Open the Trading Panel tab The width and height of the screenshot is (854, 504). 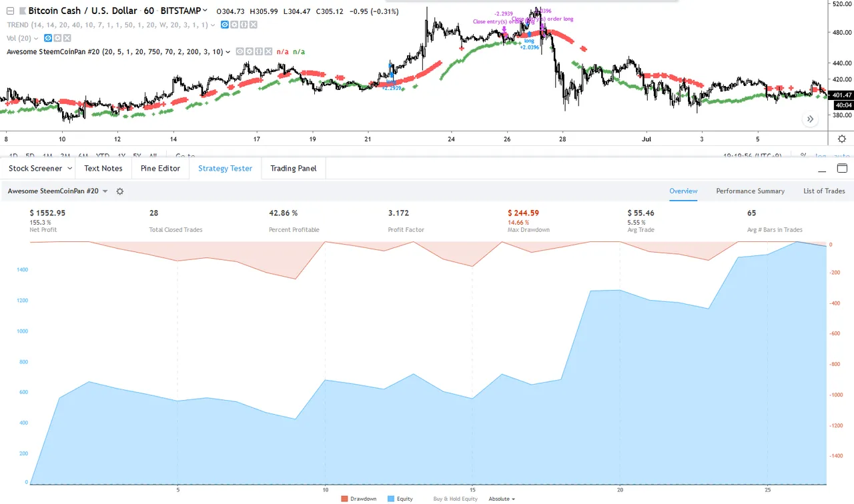294,168
